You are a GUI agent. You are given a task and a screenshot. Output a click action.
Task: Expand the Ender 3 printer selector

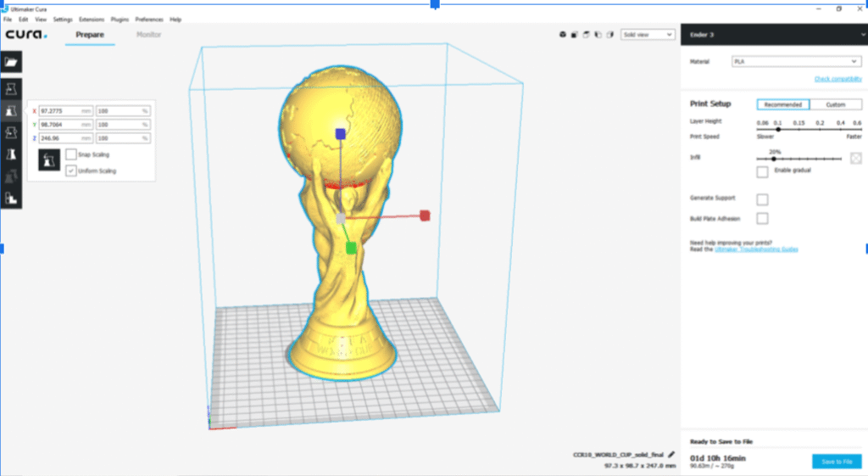(x=774, y=34)
